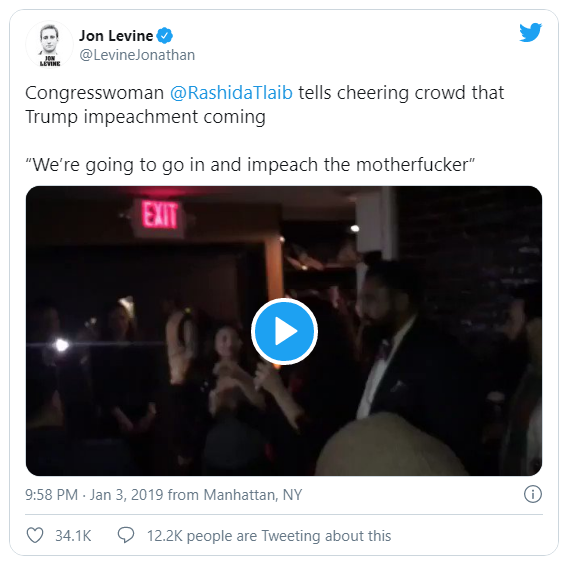Open the @RashidaTlaib mention link
The height and width of the screenshot is (570, 564).
pos(231,93)
